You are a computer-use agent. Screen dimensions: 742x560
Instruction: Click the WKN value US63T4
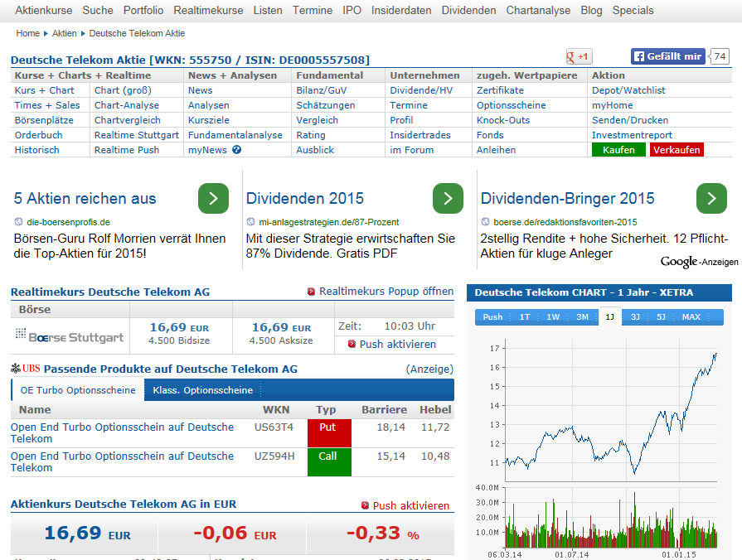(274, 427)
